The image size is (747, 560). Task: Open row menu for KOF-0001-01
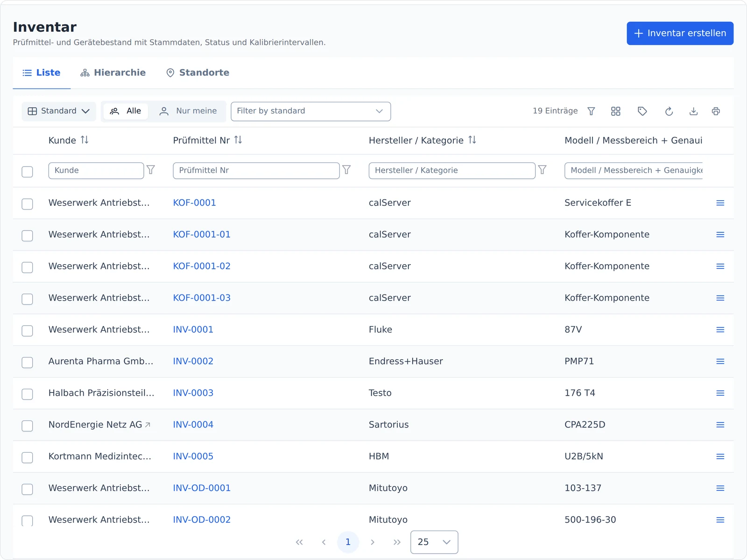pyautogui.click(x=720, y=235)
